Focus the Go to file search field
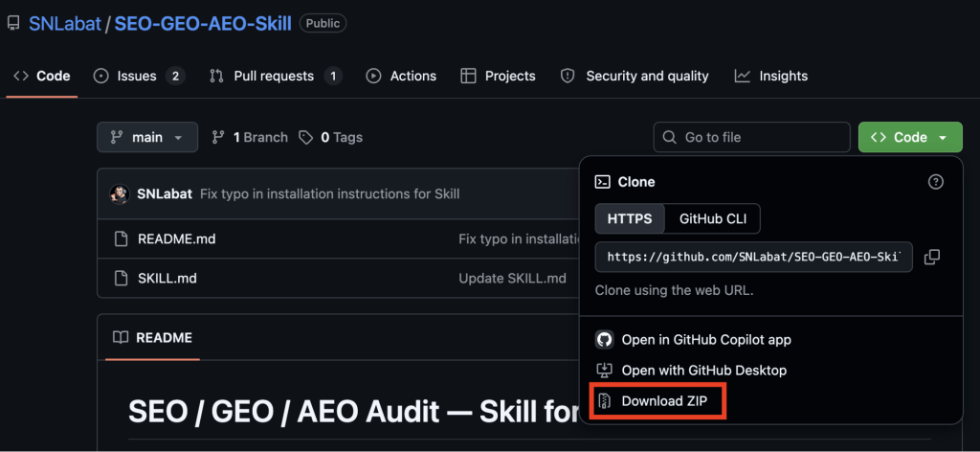Image resolution: width=980 pixels, height=452 pixels. (x=752, y=138)
